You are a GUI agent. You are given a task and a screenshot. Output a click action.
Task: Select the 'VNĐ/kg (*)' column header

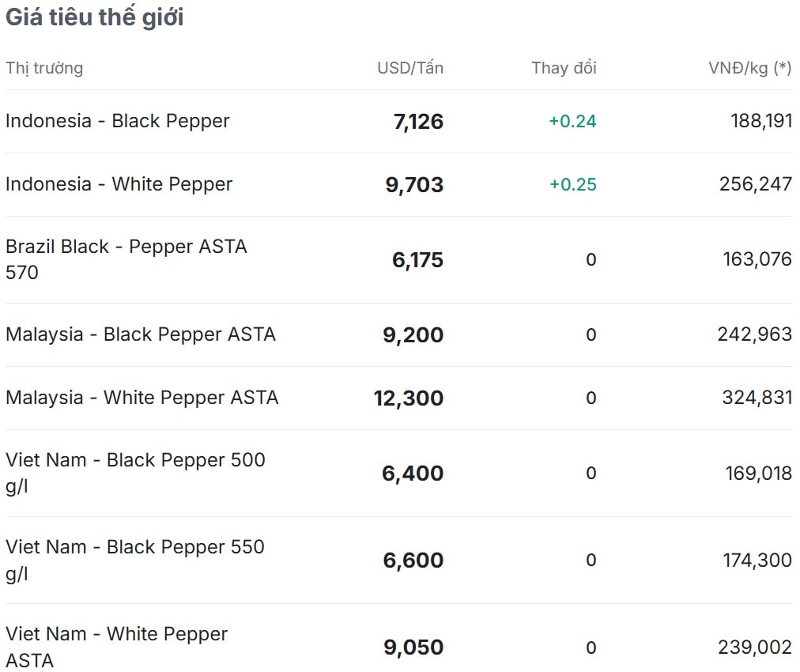749,68
